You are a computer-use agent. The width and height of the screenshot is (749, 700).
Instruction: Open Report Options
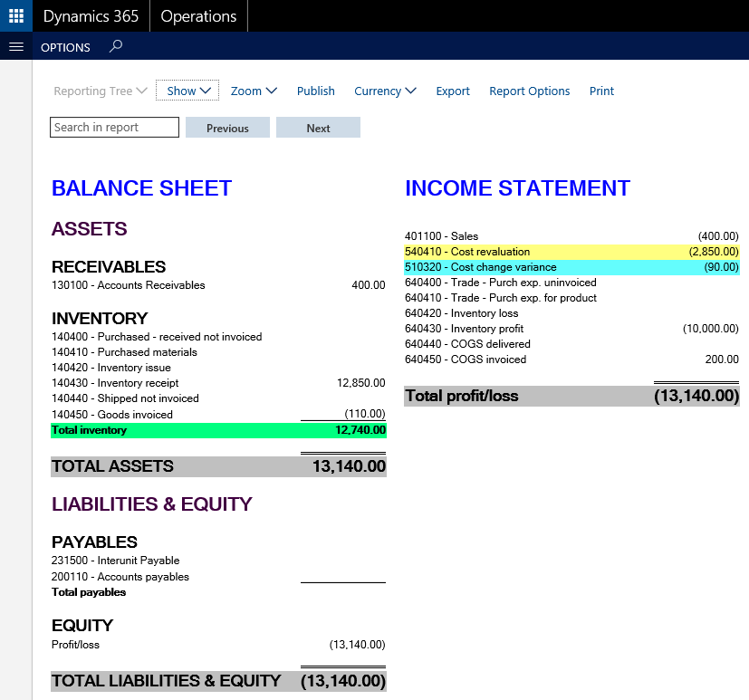(x=530, y=91)
